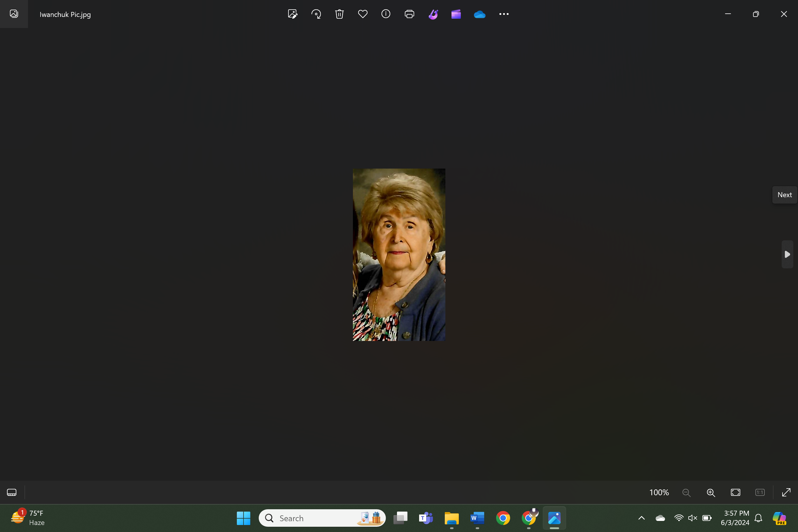The image size is (798, 532).
Task: Enter full screen mode
Action: [x=786, y=492]
